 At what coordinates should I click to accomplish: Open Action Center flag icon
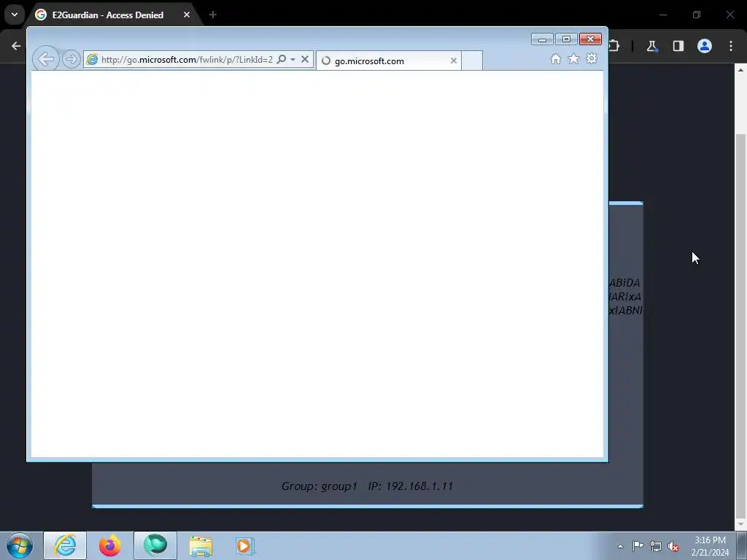(x=638, y=546)
